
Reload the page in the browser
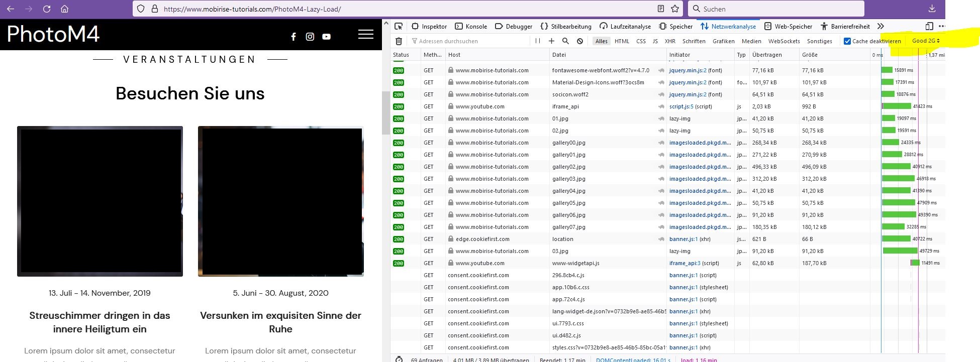(47, 9)
